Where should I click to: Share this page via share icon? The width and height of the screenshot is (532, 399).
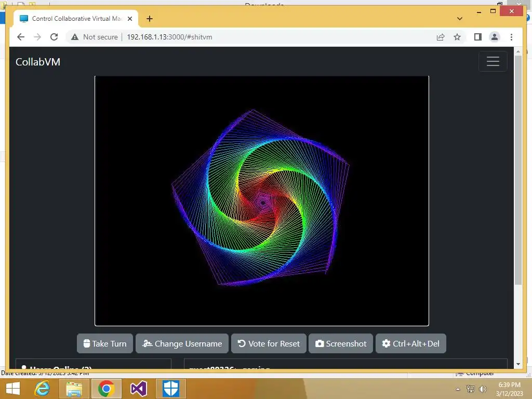coord(441,37)
